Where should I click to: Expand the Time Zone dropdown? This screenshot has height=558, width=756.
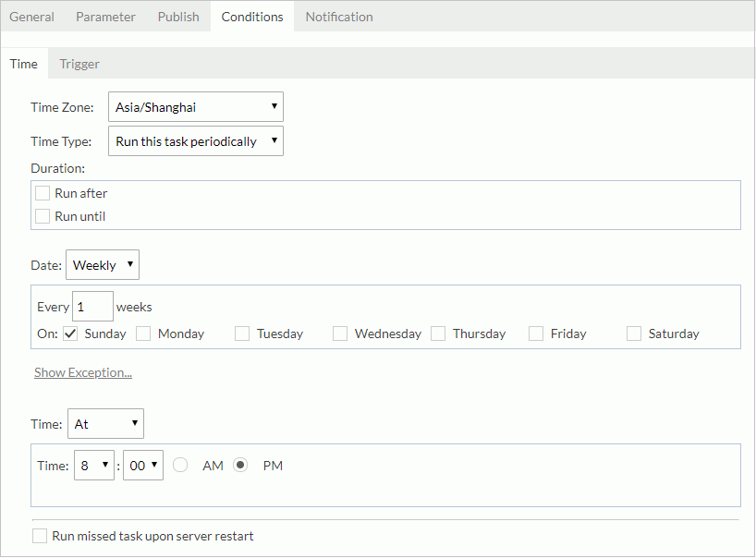click(195, 107)
